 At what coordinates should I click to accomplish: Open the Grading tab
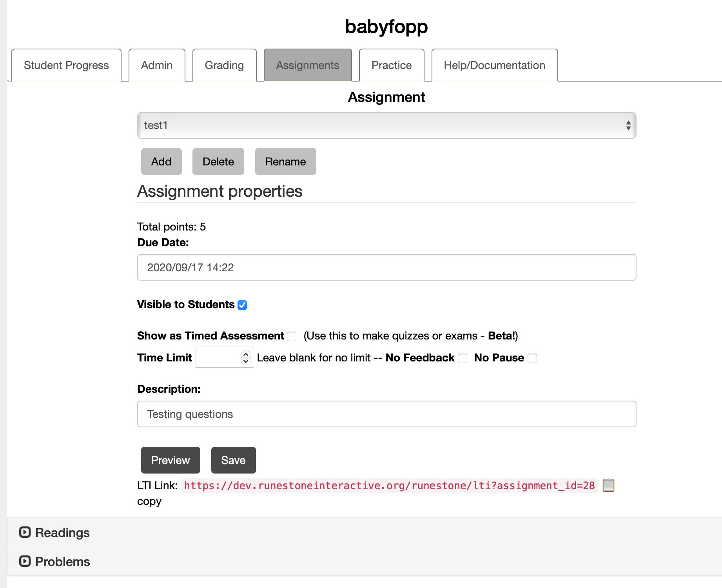[x=224, y=65]
